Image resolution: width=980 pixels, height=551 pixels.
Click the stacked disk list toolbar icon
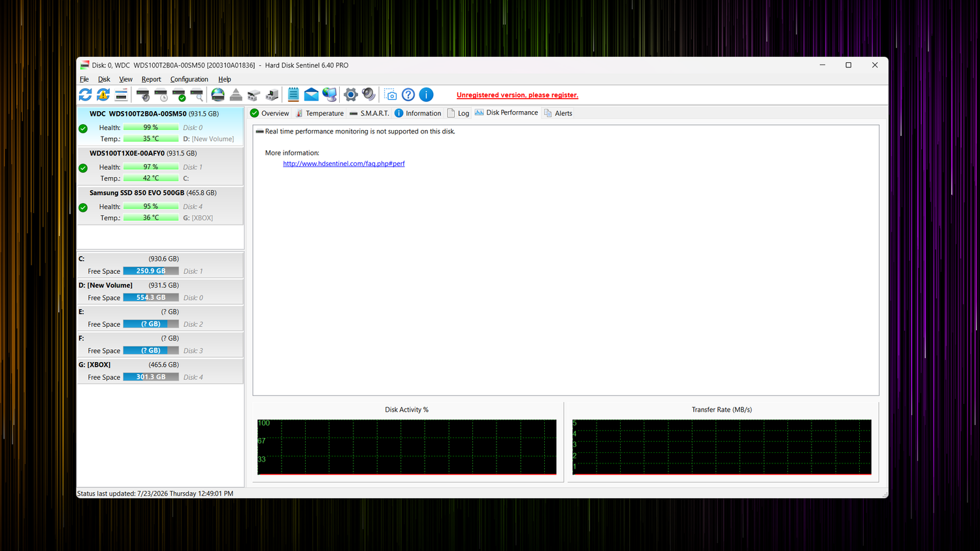122,95
